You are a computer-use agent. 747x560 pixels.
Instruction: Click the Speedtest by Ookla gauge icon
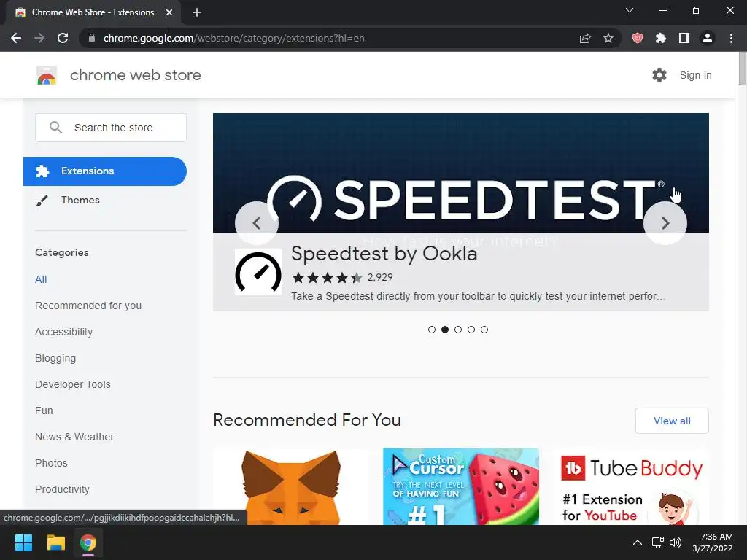tap(258, 272)
